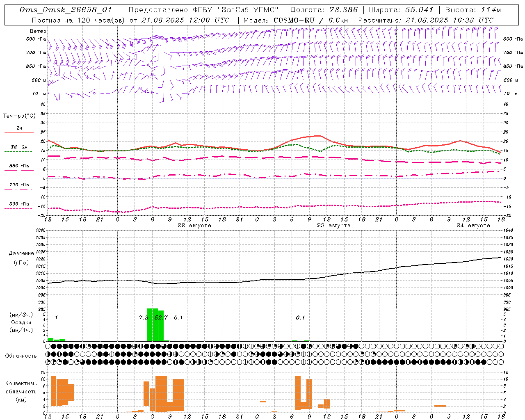
Task: Click the 52.7 precipitation value
Action: click(x=161, y=317)
